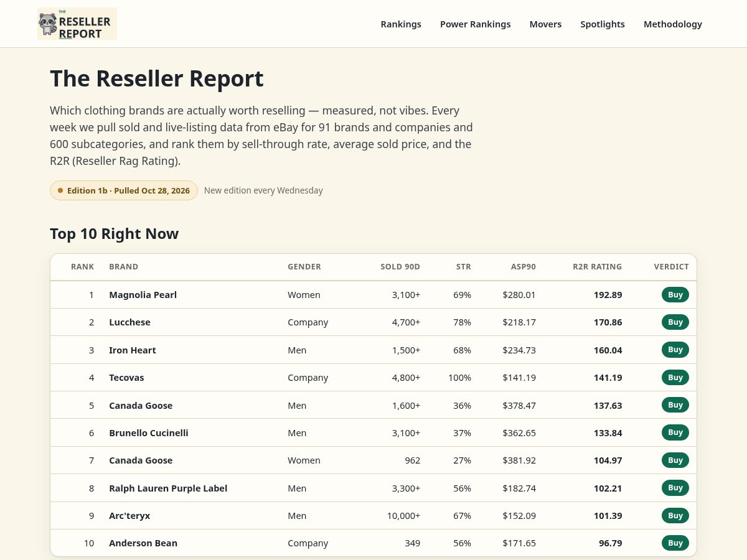Click the Verdict column header
This screenshot has height=560, width=747.
coord(671,267)
